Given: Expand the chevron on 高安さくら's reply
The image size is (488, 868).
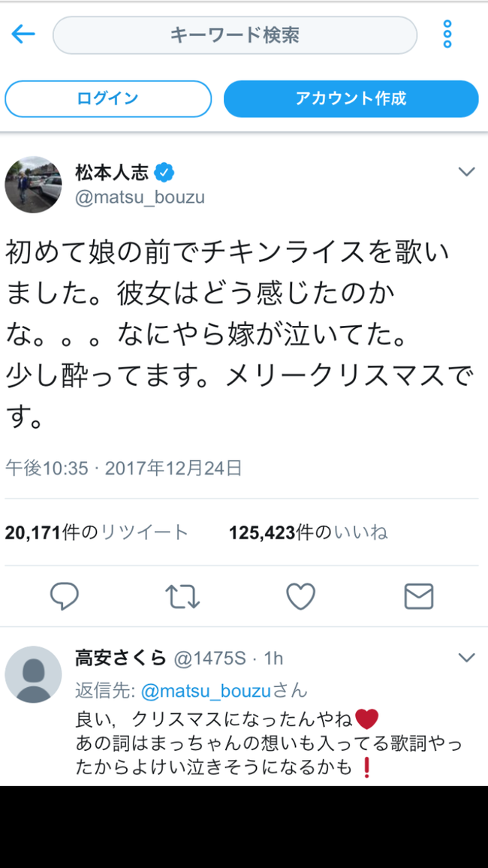Looking at the screenshot, I should pyautogui.click(x=467, y=658).
